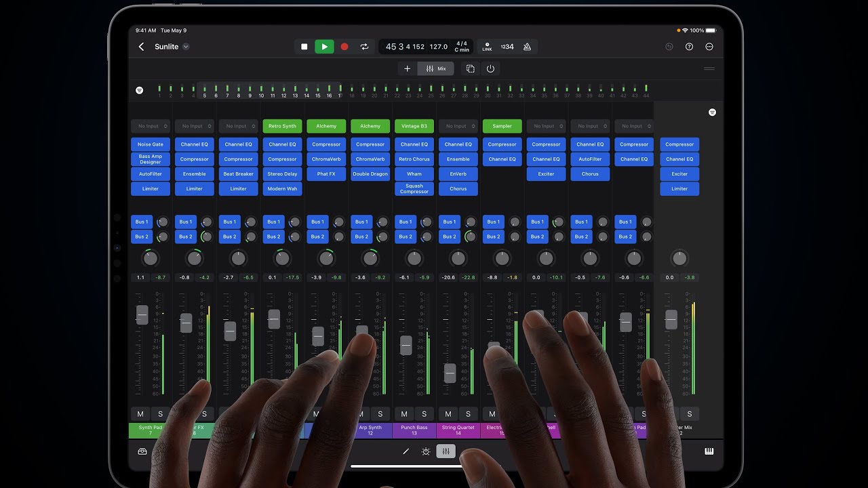Screen dimensions: 868x488
Task: Open the pencil Editor view
Action: pyautogui.click(x=406, y=451)
